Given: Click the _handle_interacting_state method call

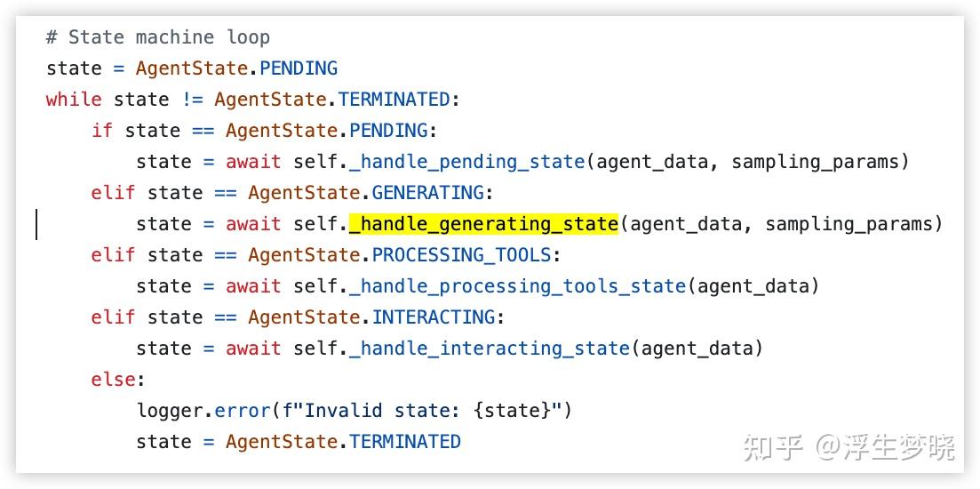Looking at the screenshot, I should pyautogui.click(x=489, y=348).
